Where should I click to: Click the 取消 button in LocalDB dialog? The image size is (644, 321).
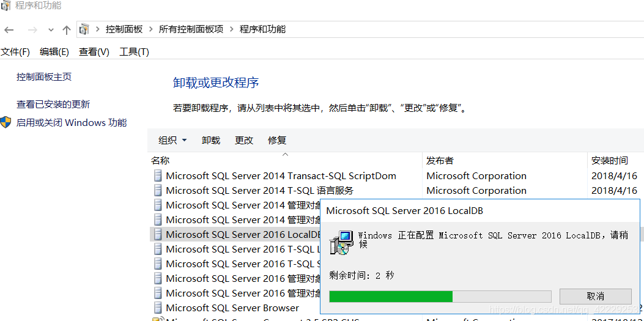coord(595,297)
